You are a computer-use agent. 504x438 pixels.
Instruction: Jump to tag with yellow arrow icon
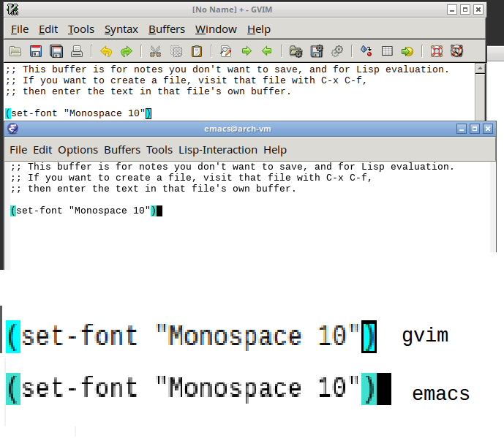[x=407, y=51]
